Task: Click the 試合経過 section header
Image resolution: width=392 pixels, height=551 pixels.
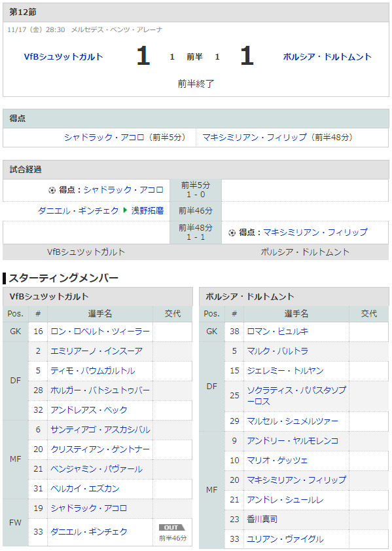Action: pos(196,170)
